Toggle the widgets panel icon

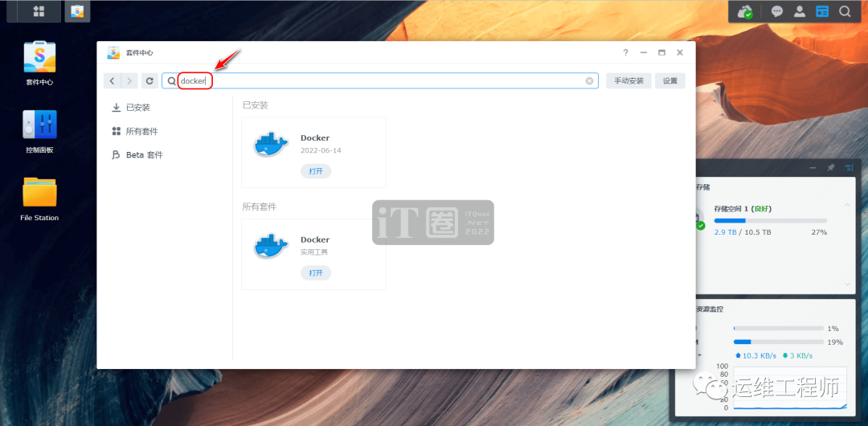pos(822,11)
